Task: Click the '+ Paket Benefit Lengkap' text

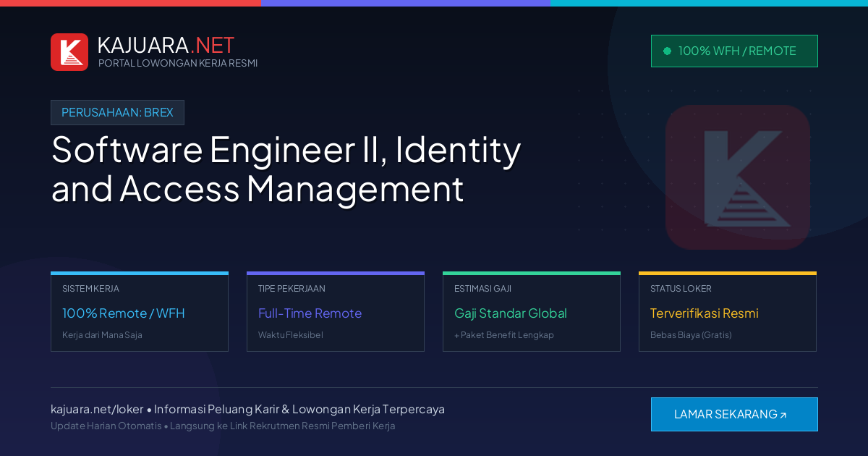Action: click(504, 335)
